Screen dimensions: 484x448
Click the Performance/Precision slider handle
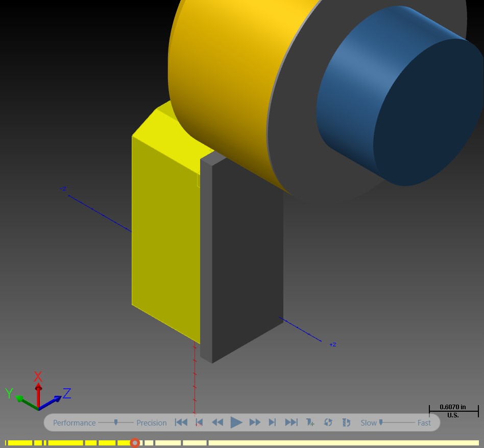coord(116,422)
